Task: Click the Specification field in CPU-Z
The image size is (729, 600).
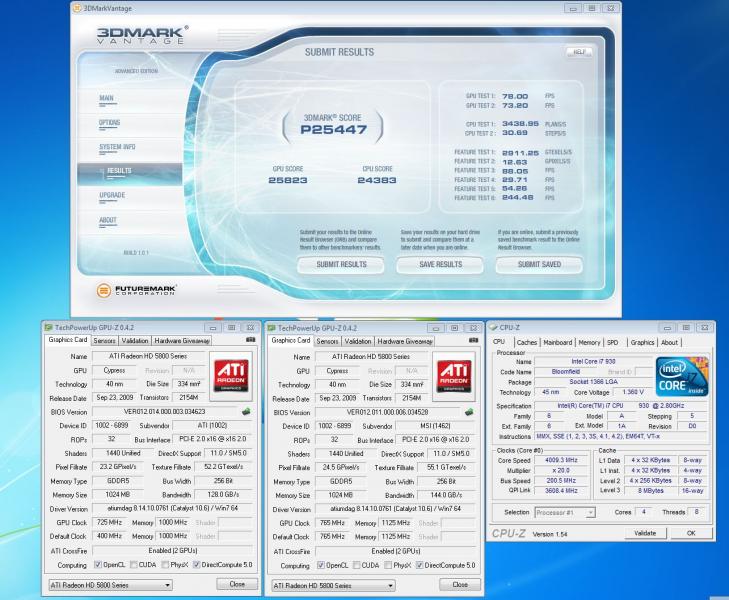Action: coord(621,406)
